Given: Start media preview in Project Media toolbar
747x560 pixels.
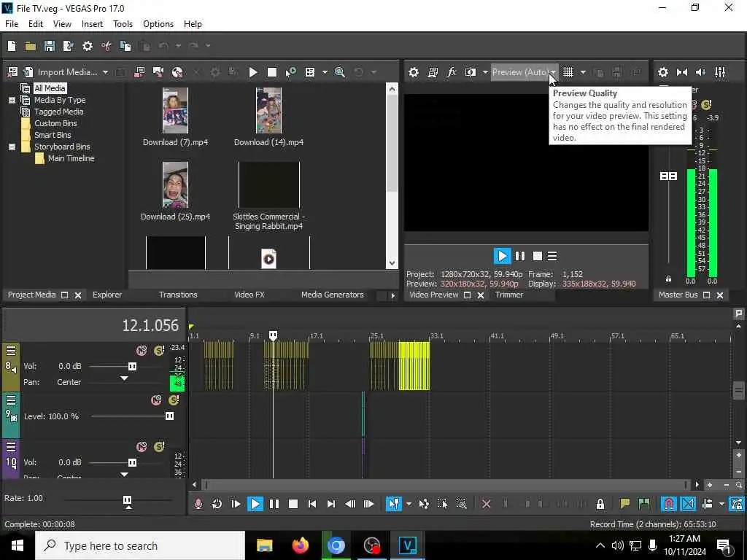Looking at the screenshot, I should (x=253, y=72).
